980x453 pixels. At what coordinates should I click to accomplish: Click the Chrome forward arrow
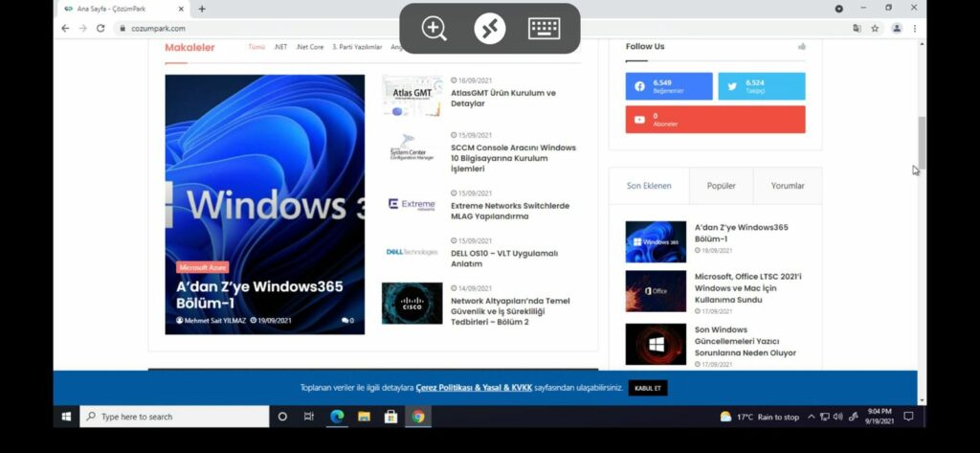point(82,28)
